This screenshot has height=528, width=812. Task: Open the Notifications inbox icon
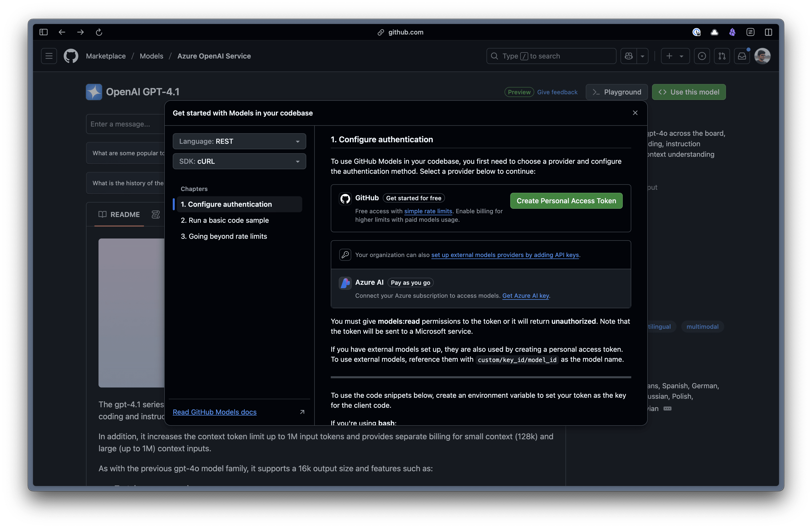tap(742, 56)
